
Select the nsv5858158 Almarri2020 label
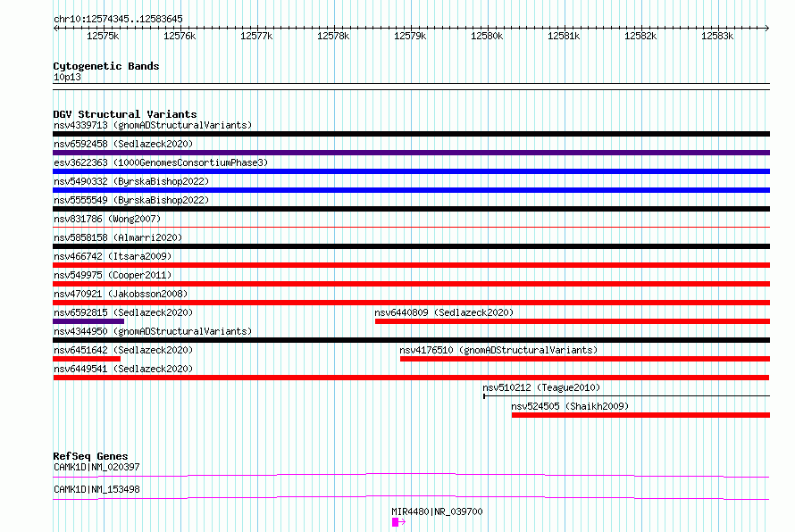(x=118, y=237)
